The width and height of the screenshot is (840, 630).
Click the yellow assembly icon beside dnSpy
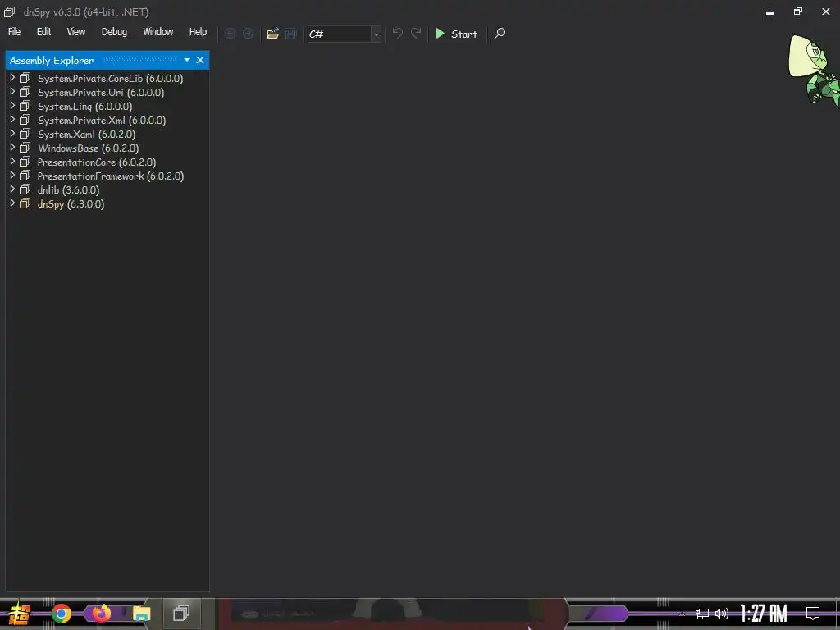click(25, 203)
